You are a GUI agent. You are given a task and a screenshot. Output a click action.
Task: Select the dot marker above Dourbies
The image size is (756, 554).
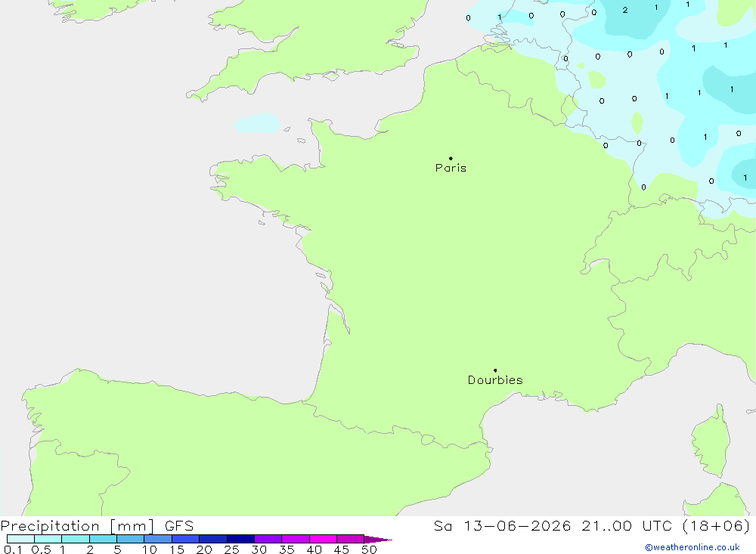click(x=495, y=370)
